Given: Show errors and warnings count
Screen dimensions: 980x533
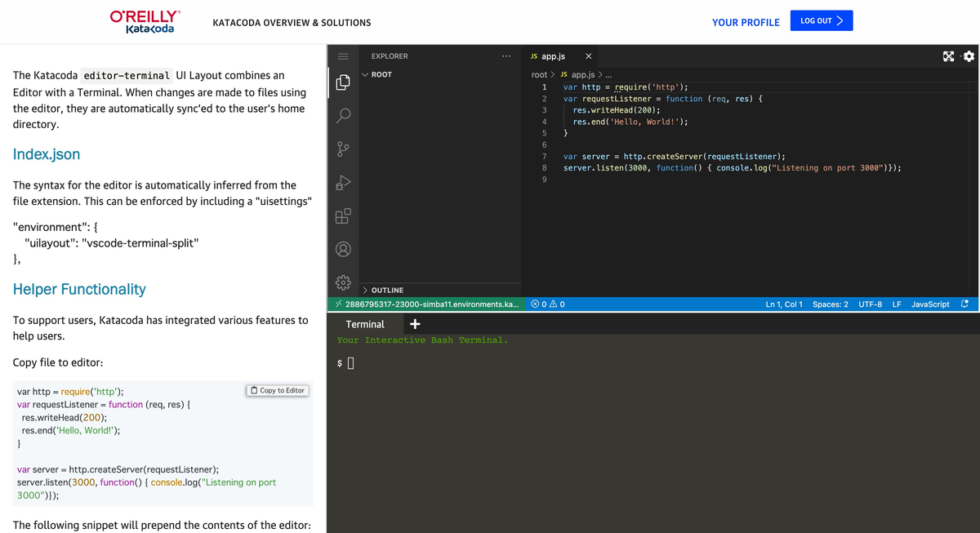Looking at the screenshot, I should coord(548,304).
